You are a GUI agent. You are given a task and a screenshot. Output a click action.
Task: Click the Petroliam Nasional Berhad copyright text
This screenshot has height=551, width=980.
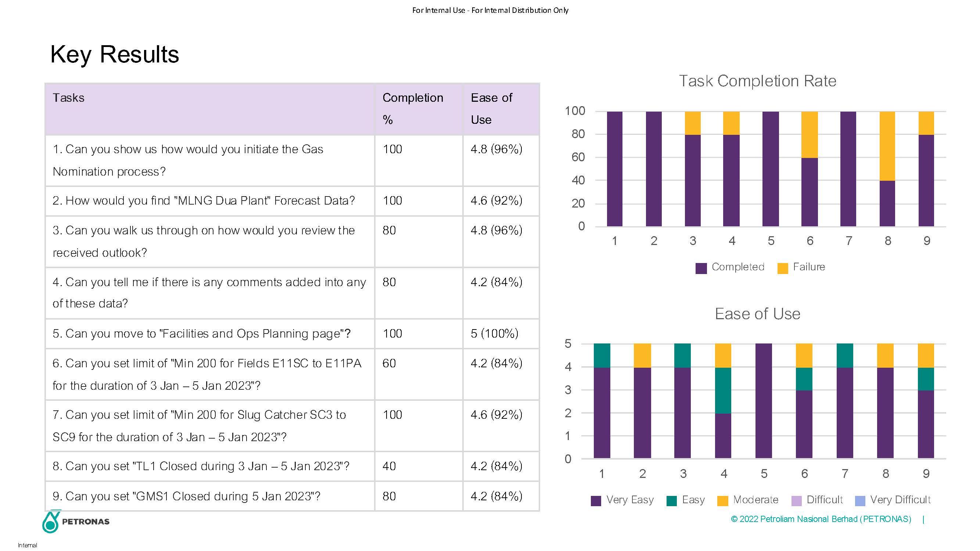[821, 519]
